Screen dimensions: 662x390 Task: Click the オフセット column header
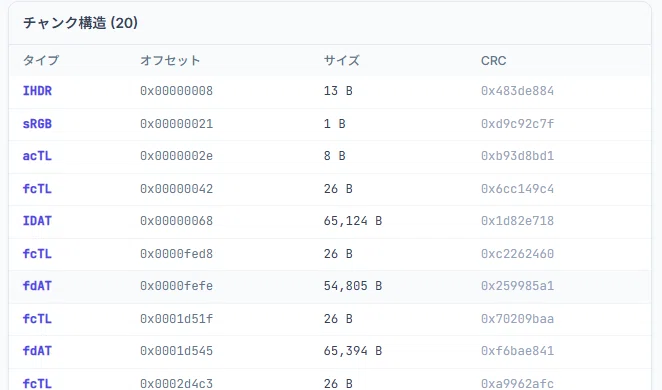tap(170, 60)
